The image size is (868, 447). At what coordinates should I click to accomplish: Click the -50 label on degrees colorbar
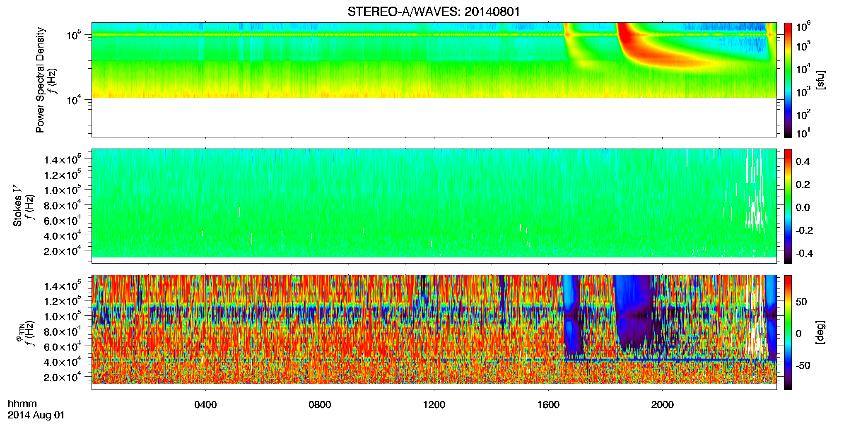(x=803, y=366)
